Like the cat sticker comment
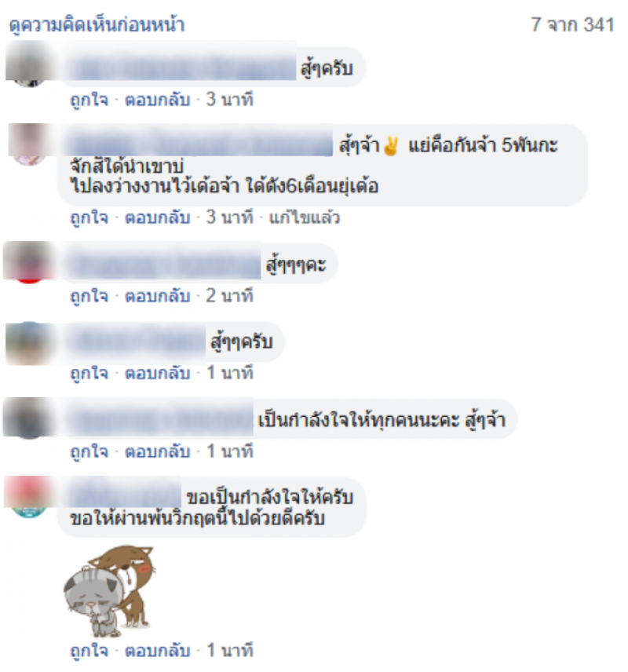Screen dimensions: 628x672 (x=89, y=651)
